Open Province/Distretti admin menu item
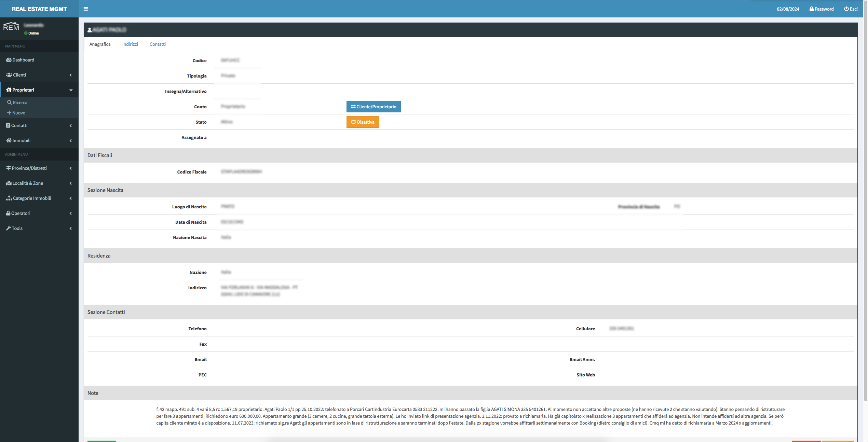 point(29,168)
